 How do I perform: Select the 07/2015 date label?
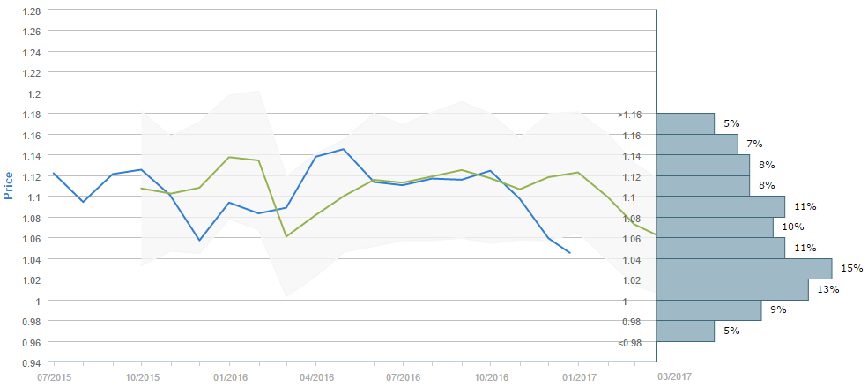pyautogui.click(x=53, y=376)
